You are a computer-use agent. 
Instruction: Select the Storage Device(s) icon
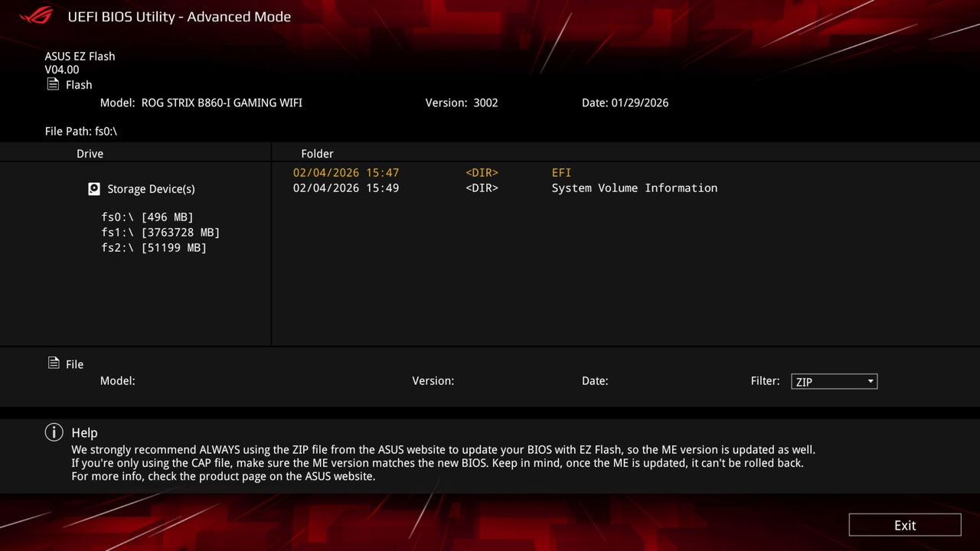pos(93,188)
